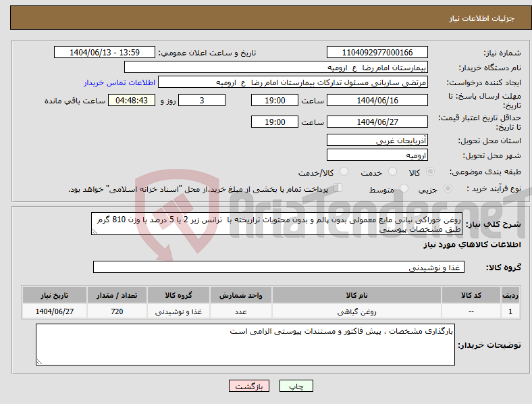532x404 pixels.
Task: Click the شماره نیاز field 1104092977000166
Action: tap(377, 52)
